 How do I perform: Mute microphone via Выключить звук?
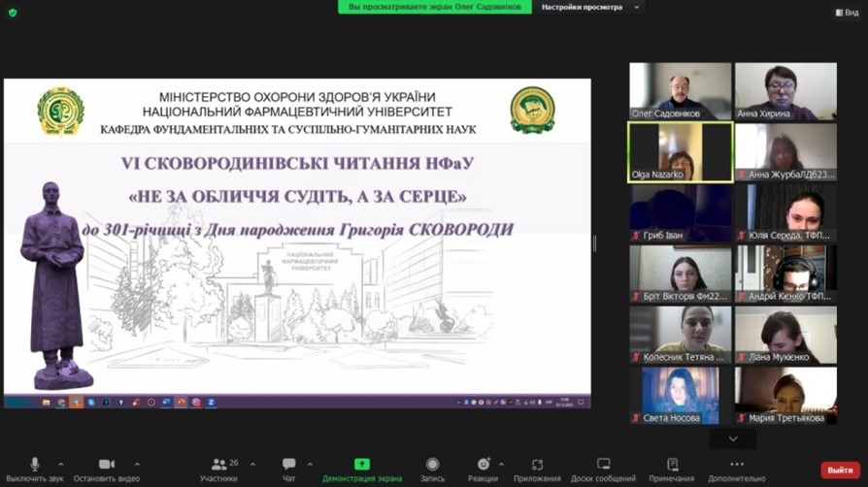click(34, 470)
